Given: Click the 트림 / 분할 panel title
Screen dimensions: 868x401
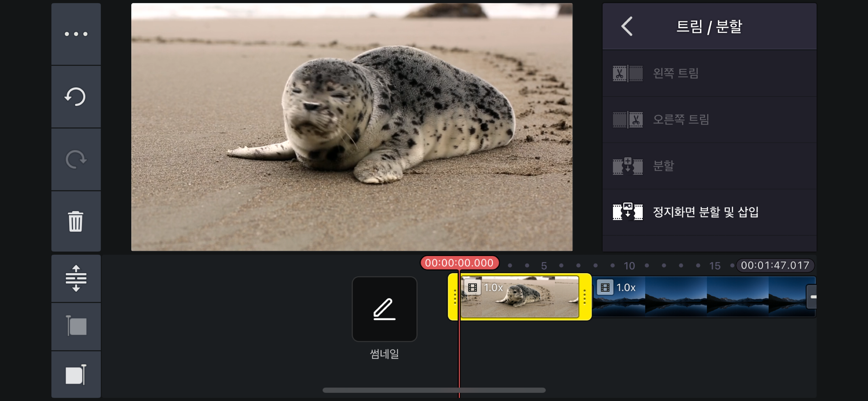Looking at the screenshot, I should pyautogui.click(x=709, y=26).
